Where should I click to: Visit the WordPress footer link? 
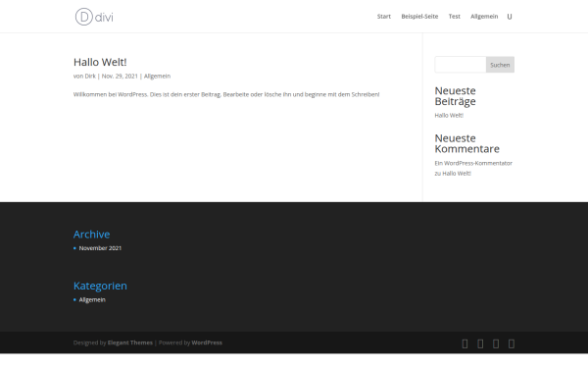coord(207,342)
